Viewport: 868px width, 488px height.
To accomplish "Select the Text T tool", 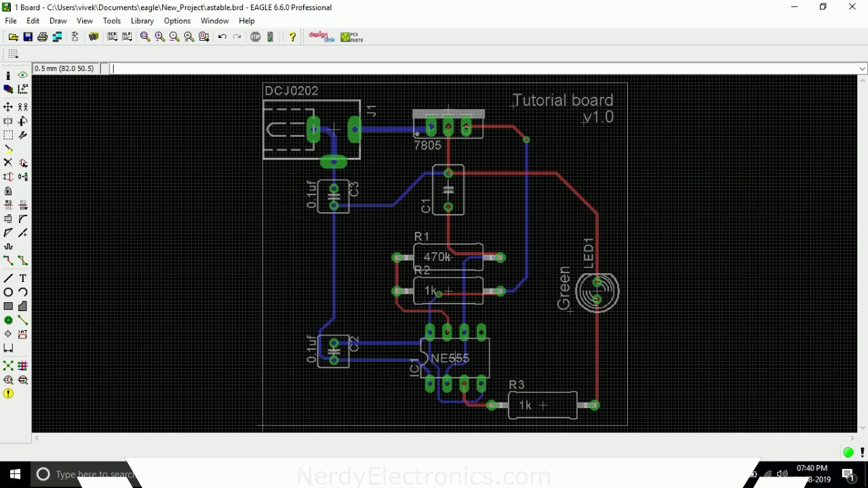I will pyautogui.click(x=23, y=279).
